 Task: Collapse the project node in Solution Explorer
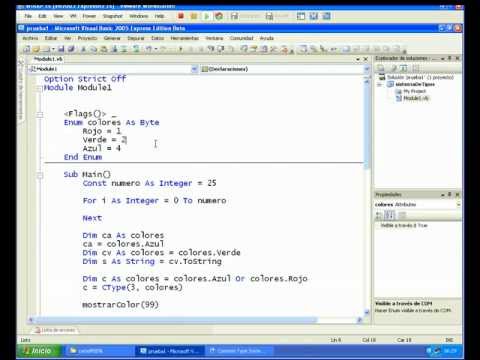379,84
